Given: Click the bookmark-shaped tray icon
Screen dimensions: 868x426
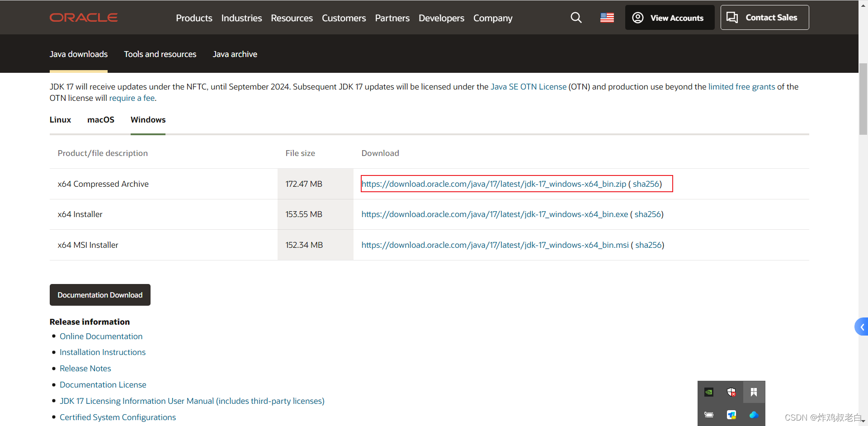Looking at the screenshot, I should click(x=754, y=392).
